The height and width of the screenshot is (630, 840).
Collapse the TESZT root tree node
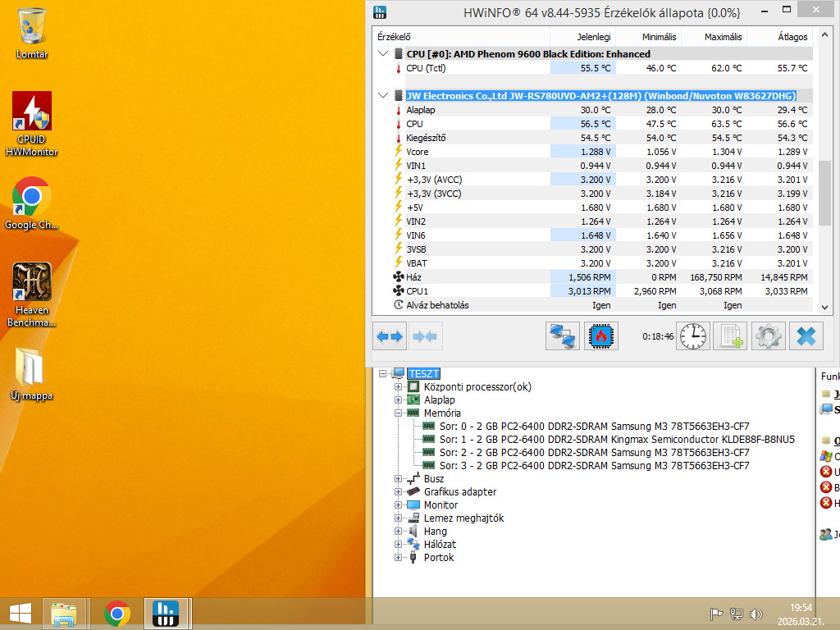pyautogui.click(x=382, y=373)
